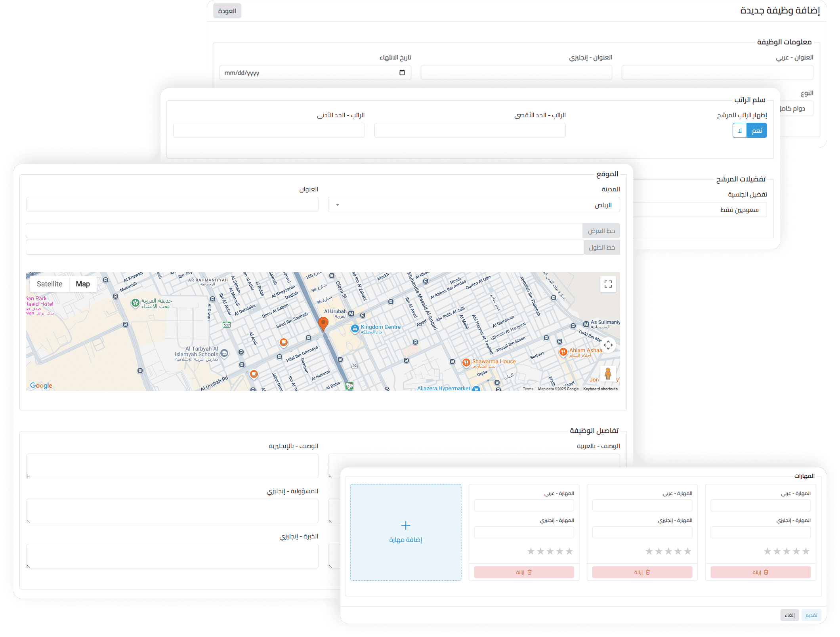Open job type dropdown دوام كامل
840x637 pixels.
796,109
